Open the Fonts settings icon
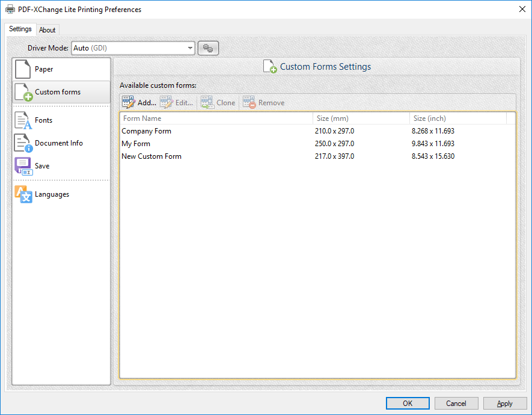 point(22,120)
